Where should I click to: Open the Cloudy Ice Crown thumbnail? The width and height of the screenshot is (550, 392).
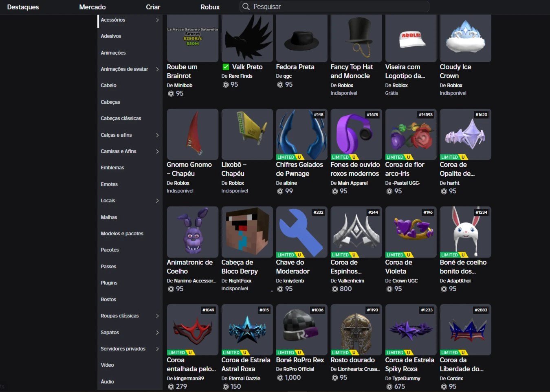pos(466,38)
